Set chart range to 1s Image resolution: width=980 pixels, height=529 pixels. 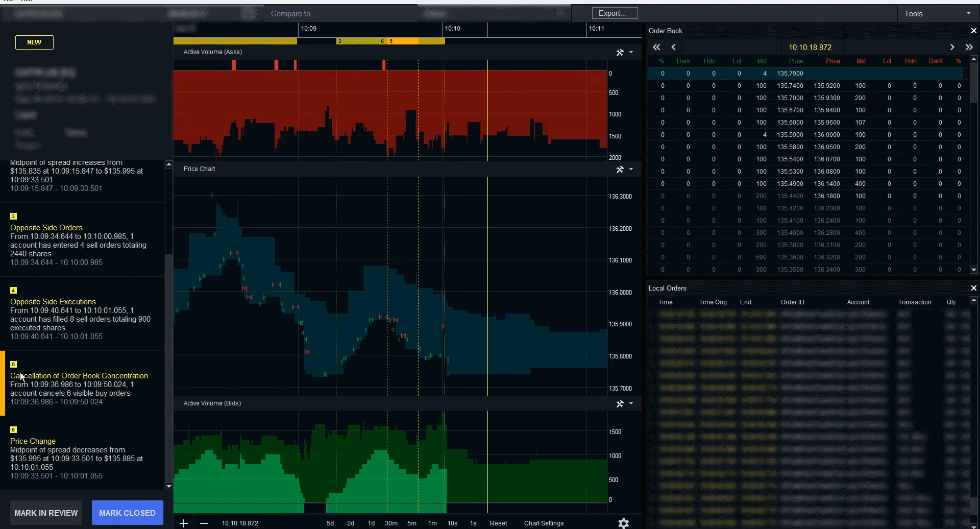[x=473, y=523]
